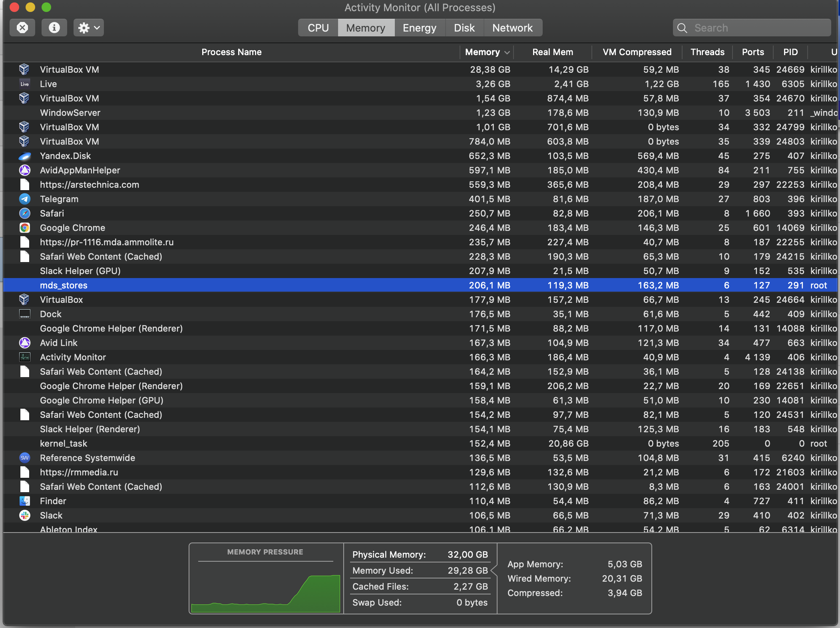Switch to the CPU tab

pyautogui.click(x=318, y=28)
